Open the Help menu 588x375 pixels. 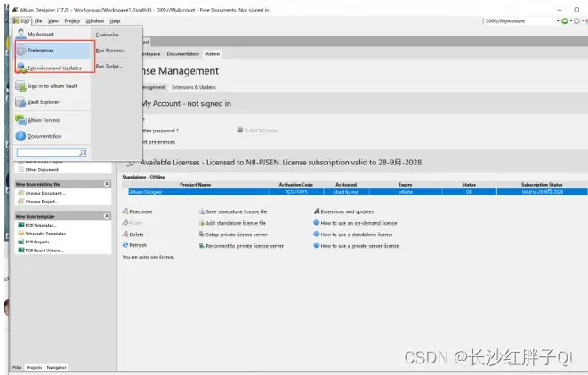coord(115,21)
